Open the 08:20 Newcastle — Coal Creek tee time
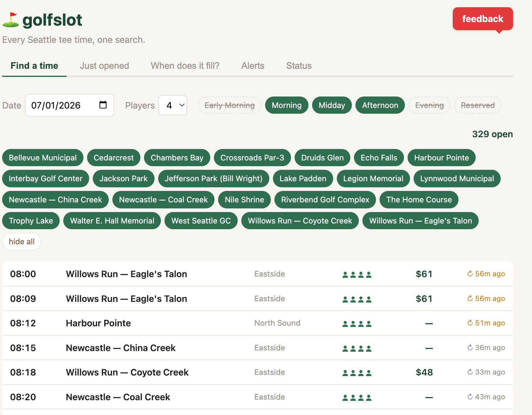Image resolution: width=532 pixels, height=415 pixels. point(258,397)
